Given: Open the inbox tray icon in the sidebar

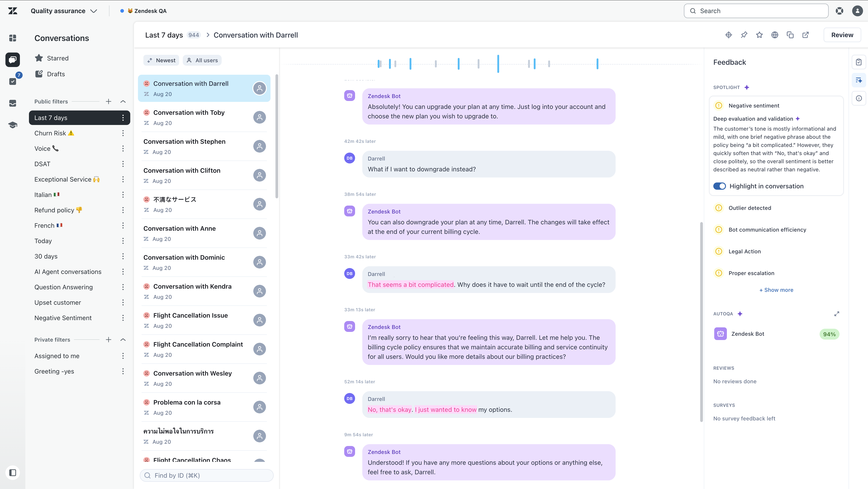Looking at the screenshot, I should 13,103.
